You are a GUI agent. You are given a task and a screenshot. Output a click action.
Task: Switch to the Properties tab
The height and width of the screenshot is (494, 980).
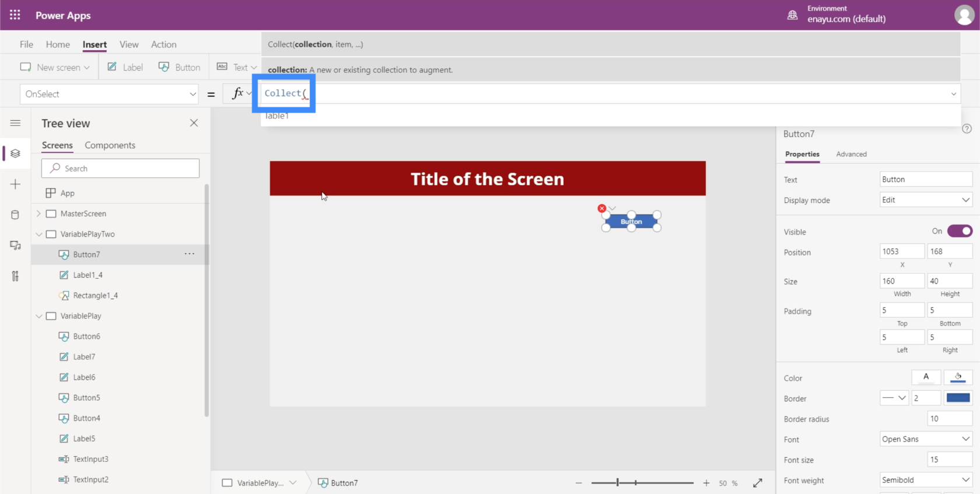point(802,154)
